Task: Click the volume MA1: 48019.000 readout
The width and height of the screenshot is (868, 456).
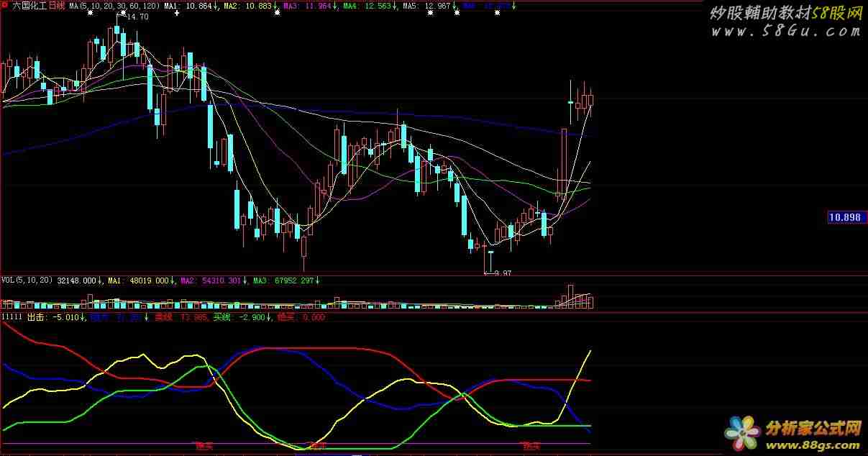Action: point(138,281)
